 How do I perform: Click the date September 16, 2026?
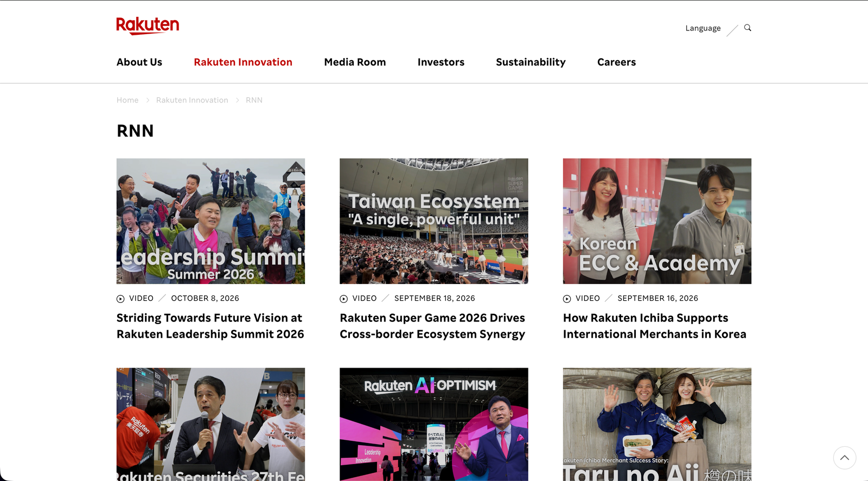pos(658,299)
